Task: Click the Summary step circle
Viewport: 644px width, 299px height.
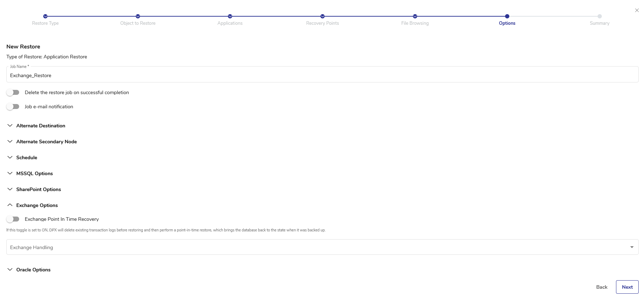Action: (x=600, y=16)
